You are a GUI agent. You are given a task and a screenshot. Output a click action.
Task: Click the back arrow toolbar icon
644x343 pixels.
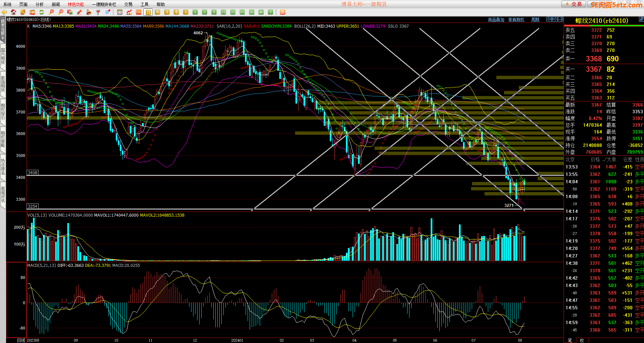(x=4, y=12)
